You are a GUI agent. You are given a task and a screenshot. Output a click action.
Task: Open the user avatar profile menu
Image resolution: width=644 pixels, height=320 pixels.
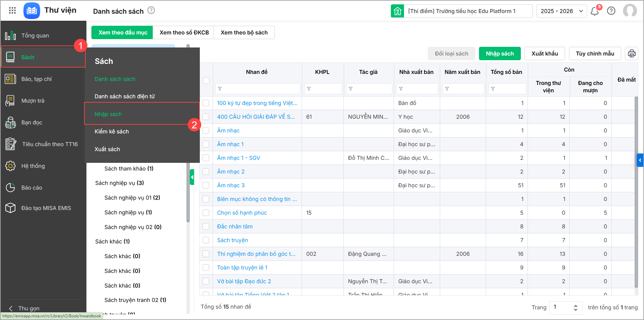[x=630, y=11]
